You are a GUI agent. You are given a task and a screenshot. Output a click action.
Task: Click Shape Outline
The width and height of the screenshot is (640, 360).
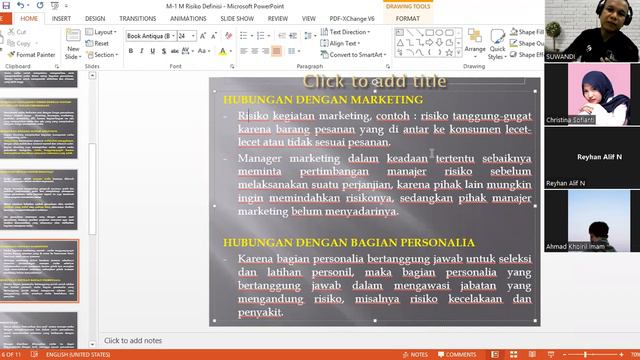(527, 43)
